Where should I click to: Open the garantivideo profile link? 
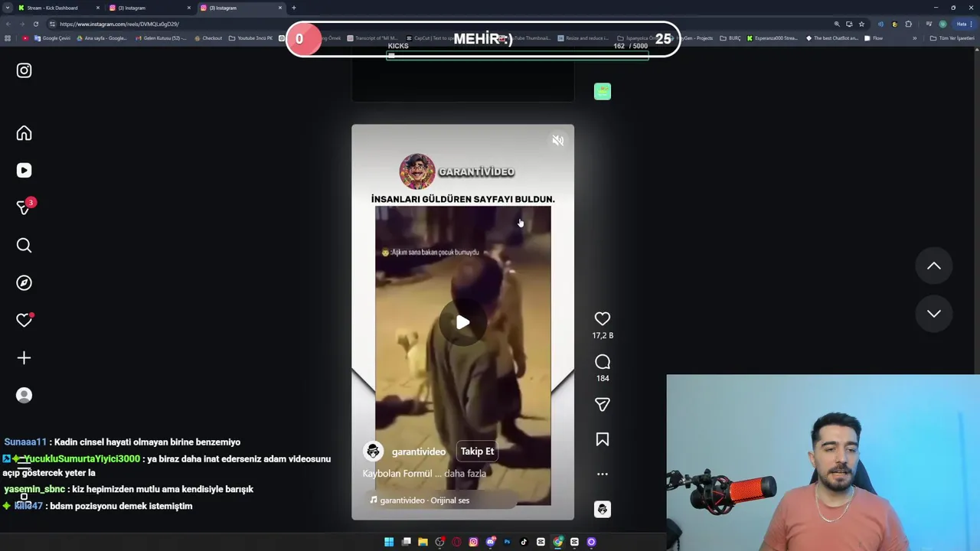click(418, 452)
